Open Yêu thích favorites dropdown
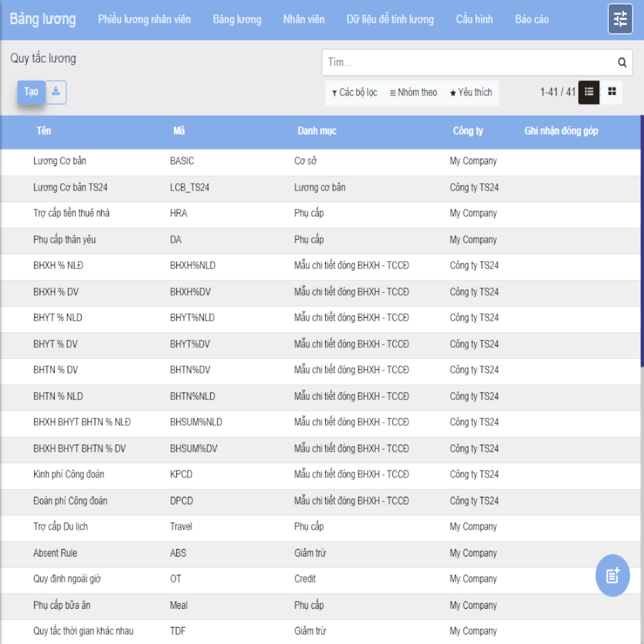The width and height of the screenshot is (644, 644). 470,92
